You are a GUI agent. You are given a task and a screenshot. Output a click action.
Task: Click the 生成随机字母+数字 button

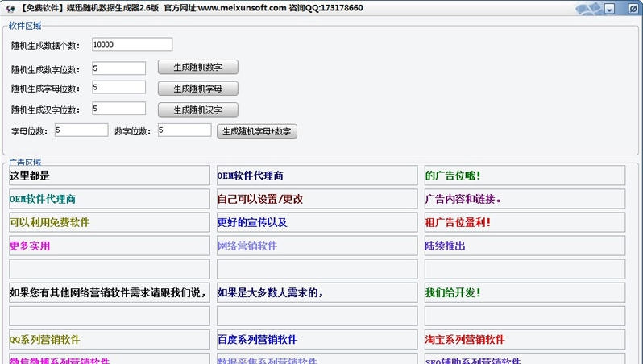click(257, 131)
